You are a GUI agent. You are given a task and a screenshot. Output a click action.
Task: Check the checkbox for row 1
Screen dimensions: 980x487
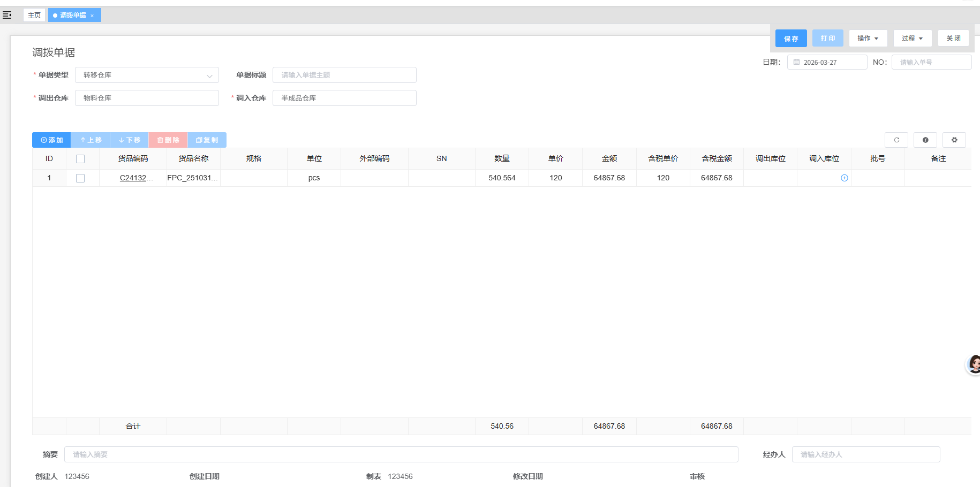80,178
